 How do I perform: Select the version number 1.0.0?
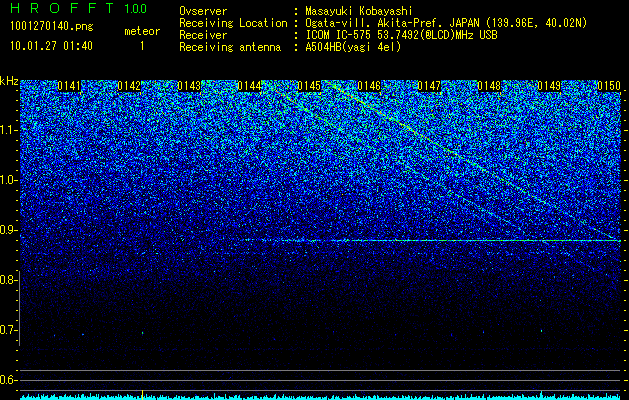[x=136, y=8]
